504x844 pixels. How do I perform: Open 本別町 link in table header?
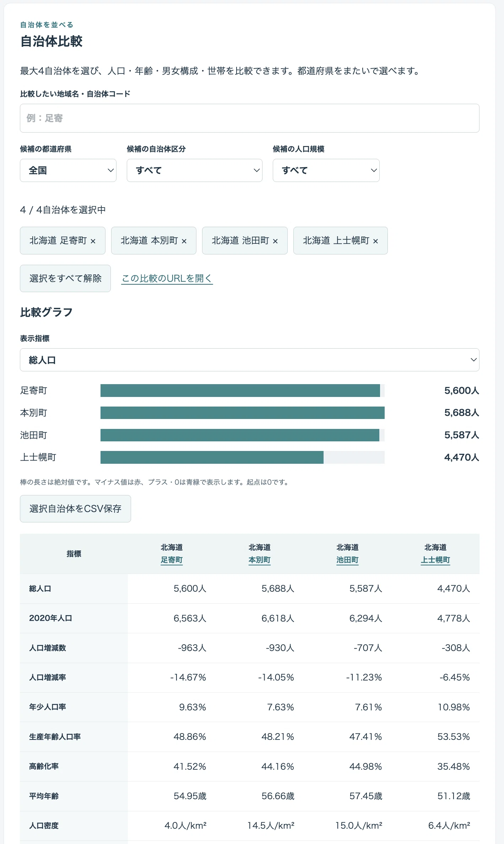tap(260, 560)
